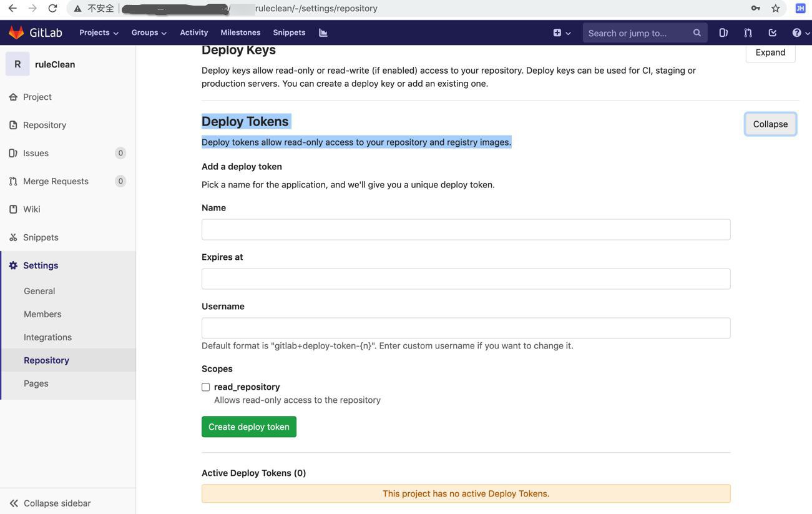Open the Groups menu
Viewport: 812px width, 514px height.
[148, 32]
